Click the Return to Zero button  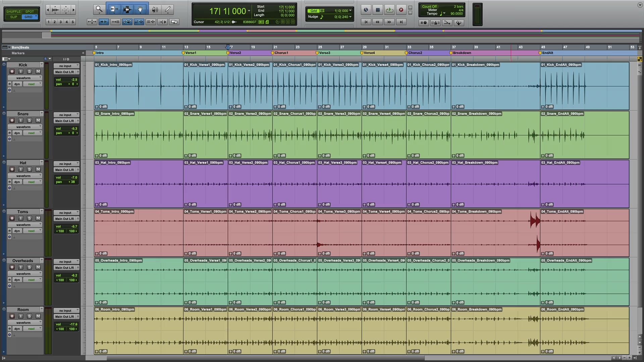366,22
